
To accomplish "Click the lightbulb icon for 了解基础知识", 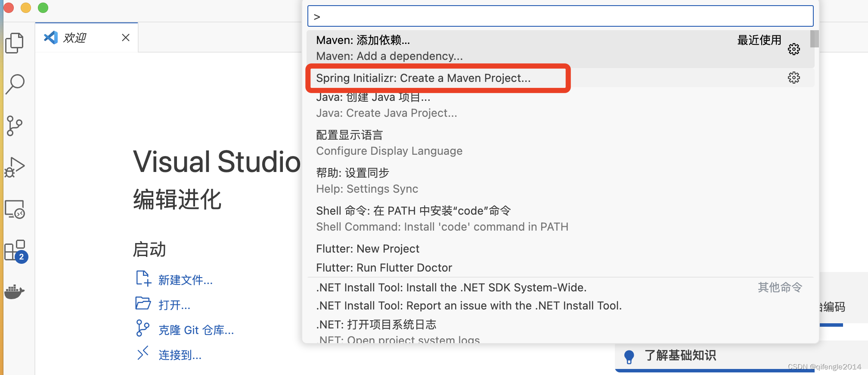I will pos(629,356).
